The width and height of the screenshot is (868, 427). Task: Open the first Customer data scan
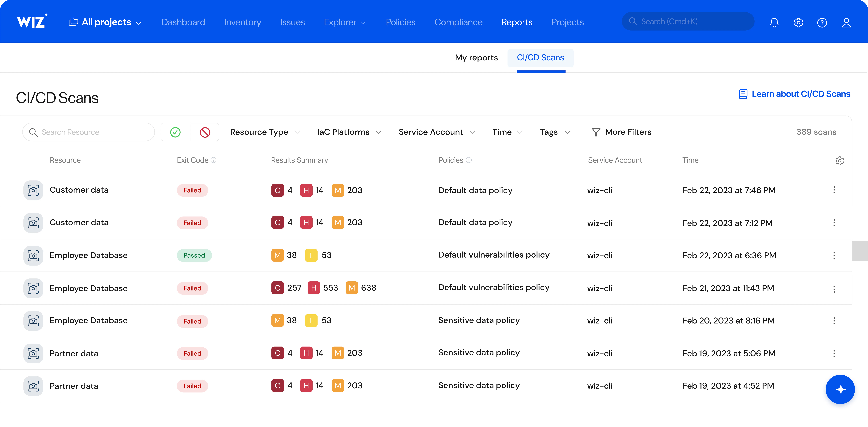(79, 190)
